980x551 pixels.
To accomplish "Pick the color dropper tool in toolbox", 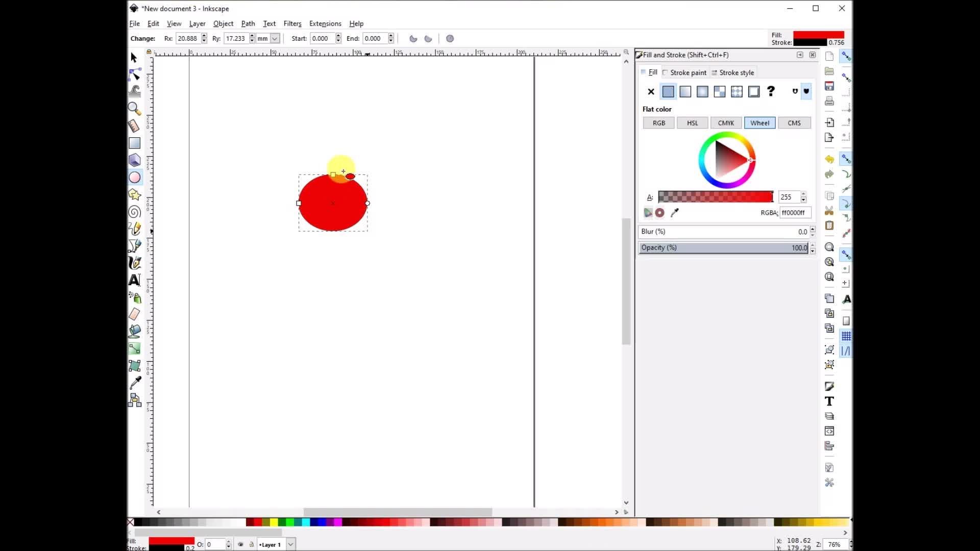I will [135, 383].
